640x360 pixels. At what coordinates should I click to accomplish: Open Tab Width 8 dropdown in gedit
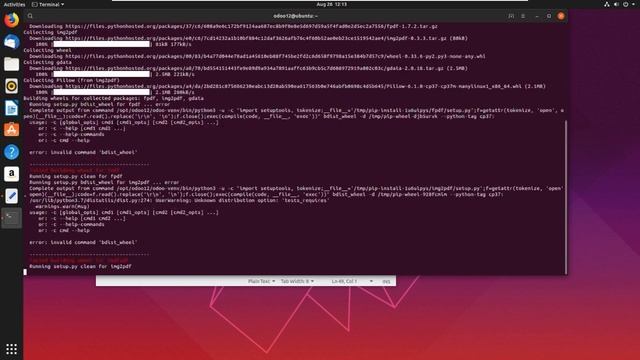(x=297, y=281)
